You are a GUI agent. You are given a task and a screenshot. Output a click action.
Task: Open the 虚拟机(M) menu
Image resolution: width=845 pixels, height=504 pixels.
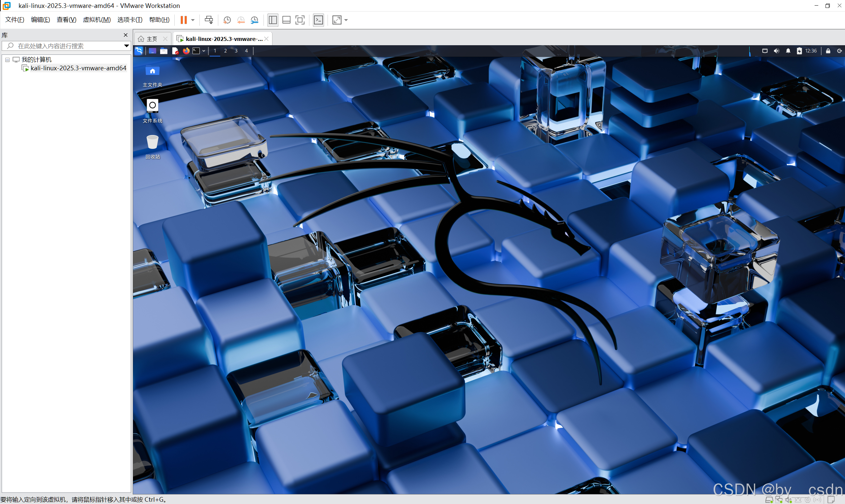(97, 20)
